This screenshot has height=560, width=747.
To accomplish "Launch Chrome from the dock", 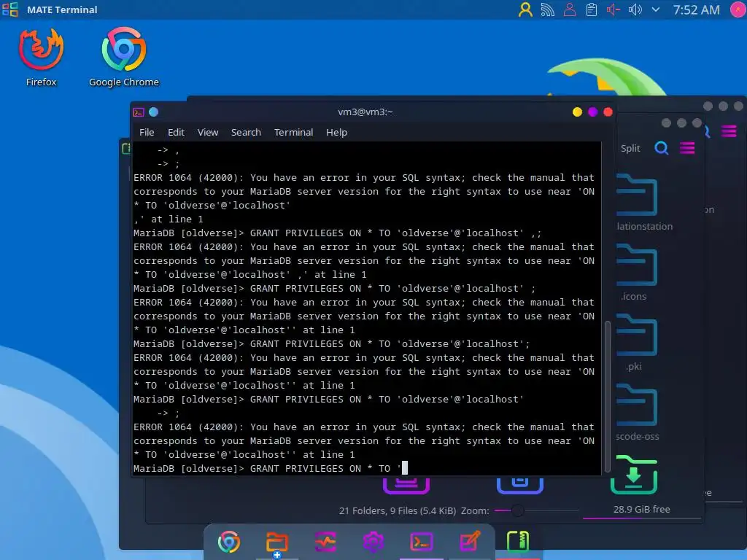I will pos(229,542).
